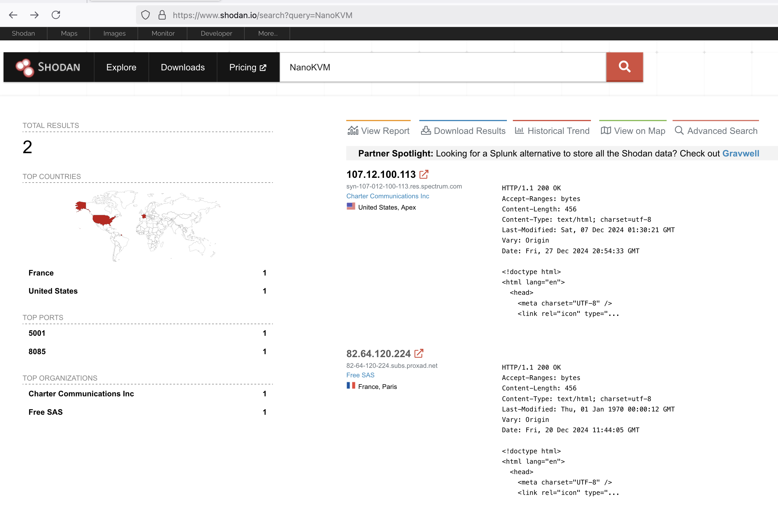Open external link icon for 82.64.120.224
Image resolution: width=778 pixels, height=532 pixels.
pyautogui.click(x=419, y=353)
